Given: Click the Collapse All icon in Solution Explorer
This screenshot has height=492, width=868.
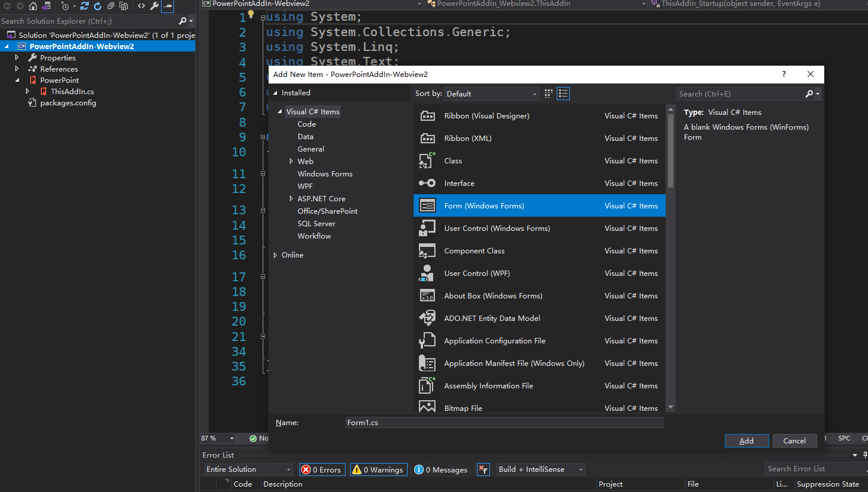Looking at the screenshot, I should pos(111,6).
